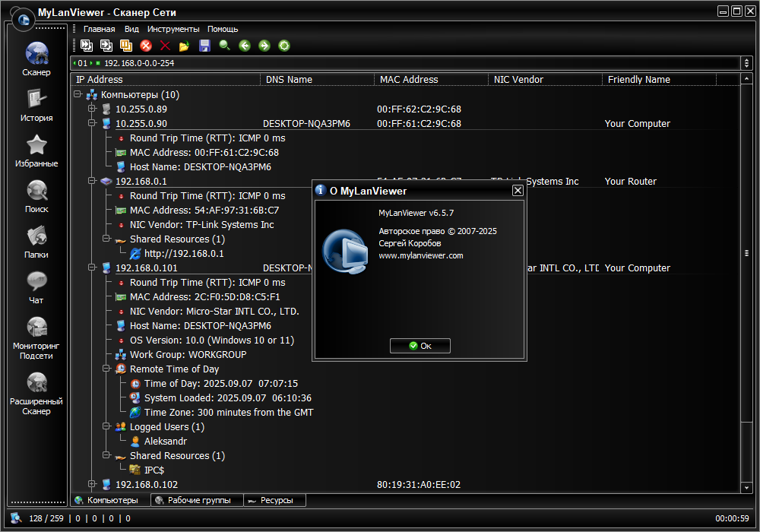This screenshot has width=760, height=532.
Task: Collapse the 192.168.0.1 node
Action: pyautogui.click(x=92, y=181)
